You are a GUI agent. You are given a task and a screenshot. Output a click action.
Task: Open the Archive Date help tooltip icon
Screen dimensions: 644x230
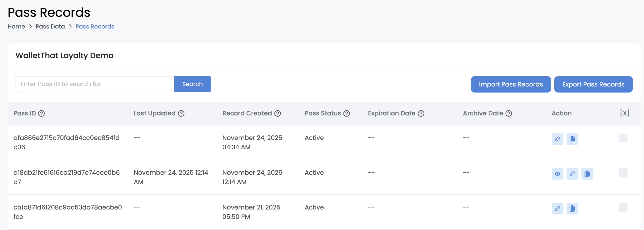[x=509, y=113]
